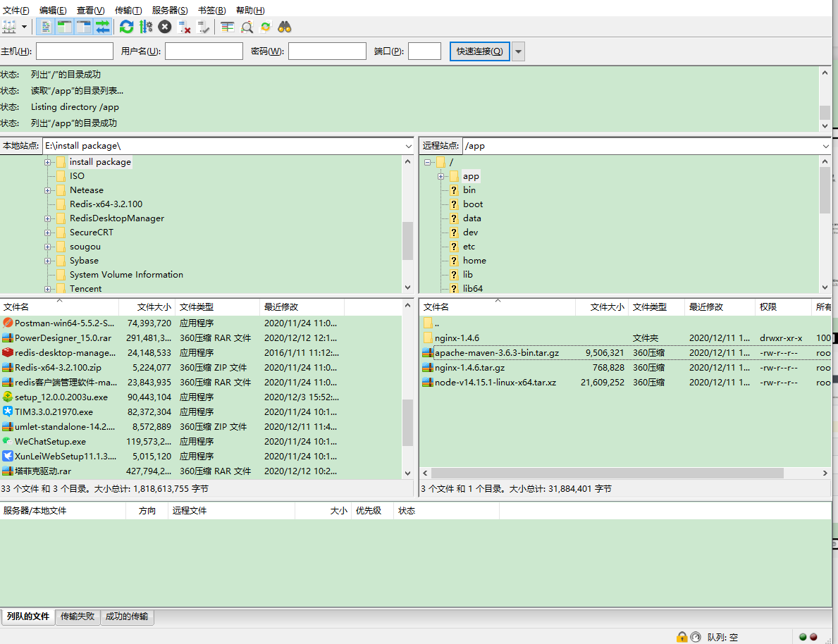Select Redis-x64-3.2.100.zip in local list

click(x=58, y=368)
